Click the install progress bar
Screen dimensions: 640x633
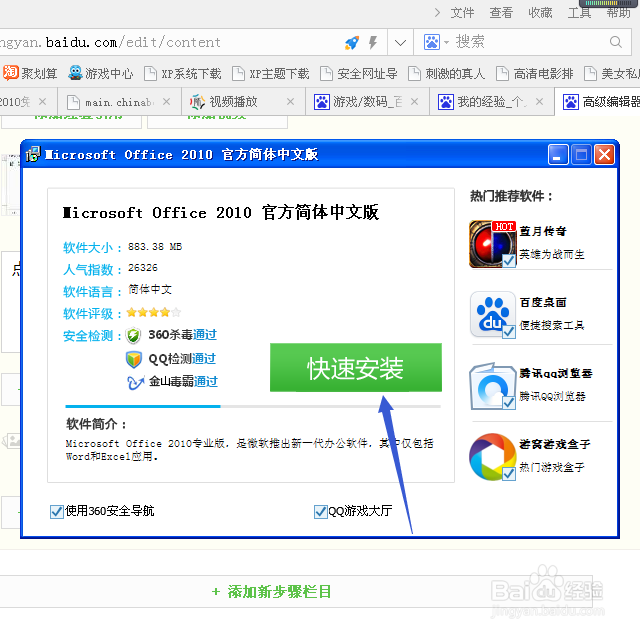tap(253, 406)
